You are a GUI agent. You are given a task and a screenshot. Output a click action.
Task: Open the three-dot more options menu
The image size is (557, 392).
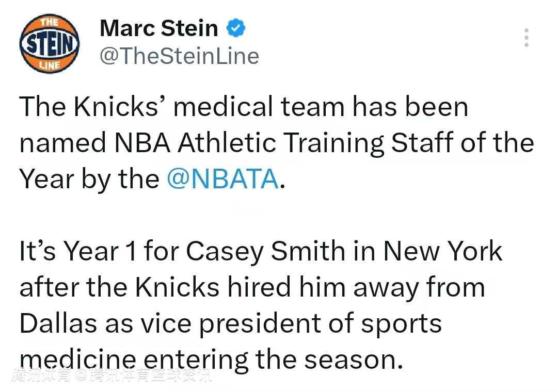526,38
